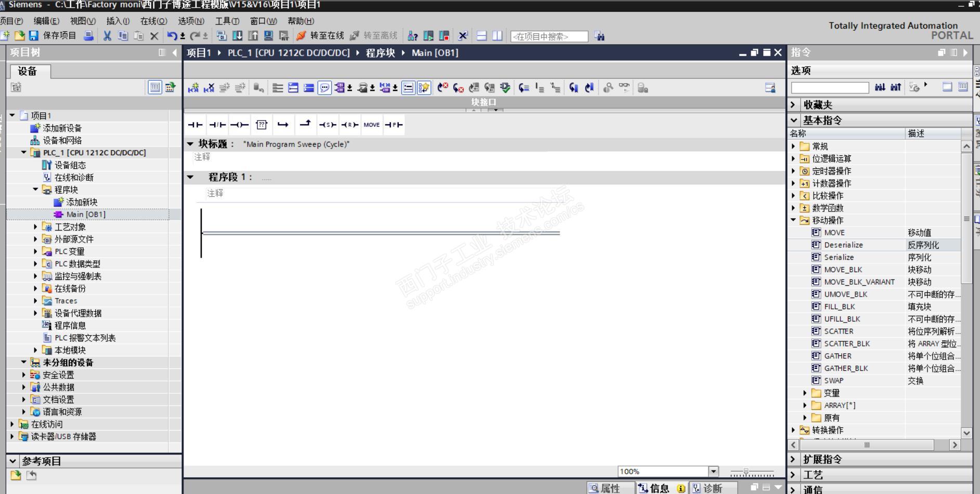Insert a normally closed contact
This screenshot has width=980, height=494.
point(217,125)
